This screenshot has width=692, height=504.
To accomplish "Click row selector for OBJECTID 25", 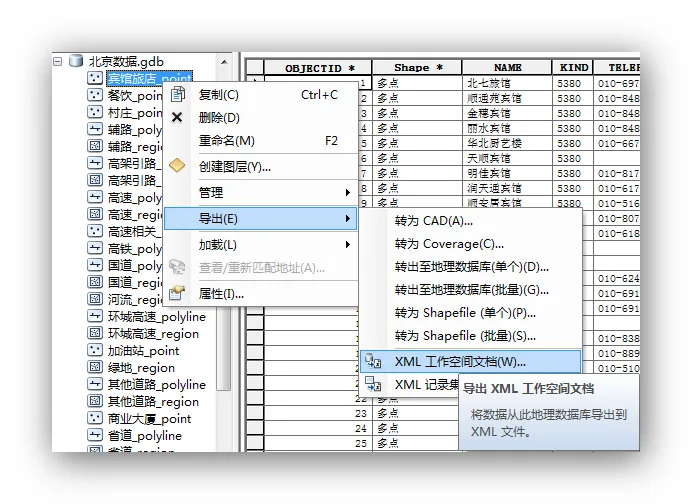I will click(255, 443).
